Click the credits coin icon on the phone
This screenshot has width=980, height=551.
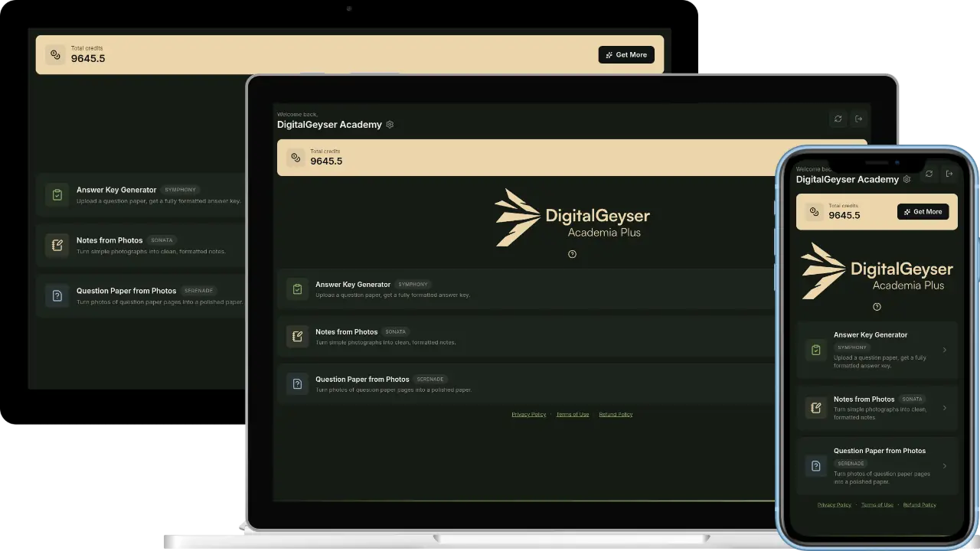814,212
